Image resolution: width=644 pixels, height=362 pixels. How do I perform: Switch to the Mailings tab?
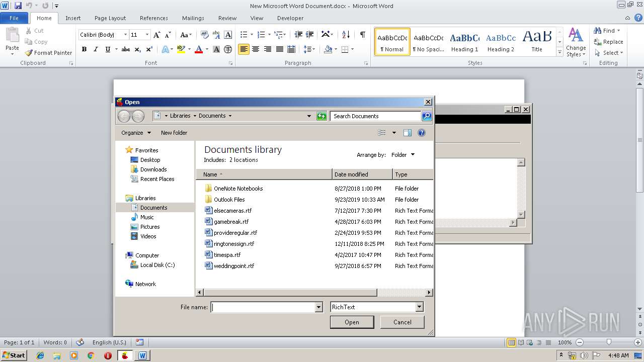(x=193, y=18)
